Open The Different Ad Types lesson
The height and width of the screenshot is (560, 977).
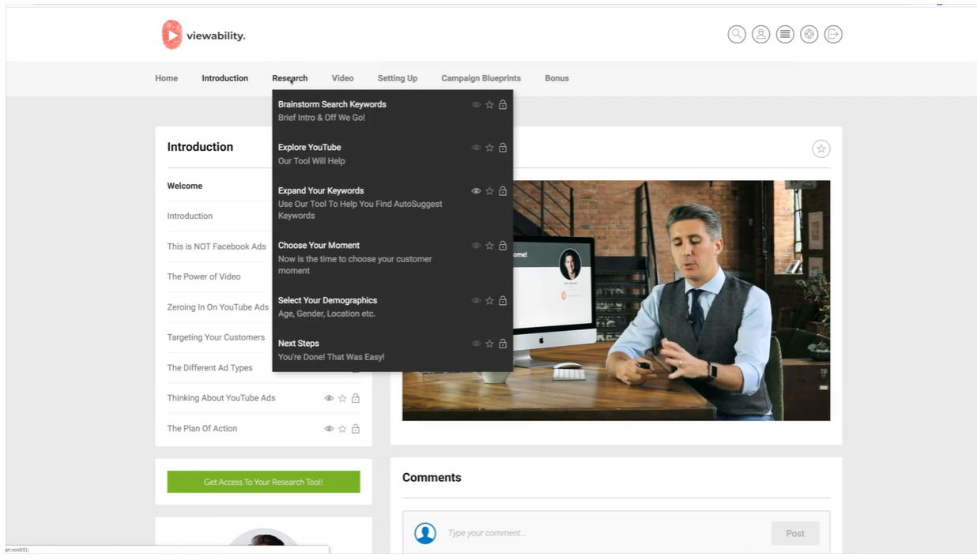point(210,368)
